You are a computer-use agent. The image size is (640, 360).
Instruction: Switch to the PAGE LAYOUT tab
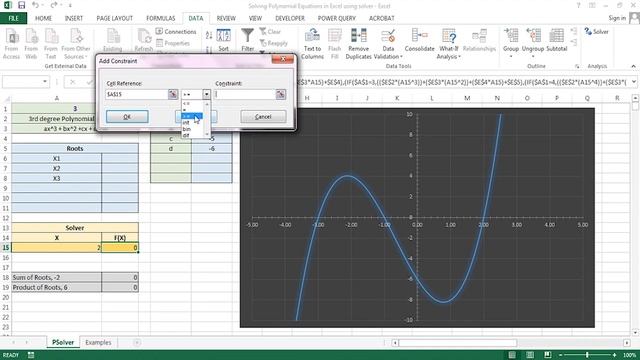115,18
